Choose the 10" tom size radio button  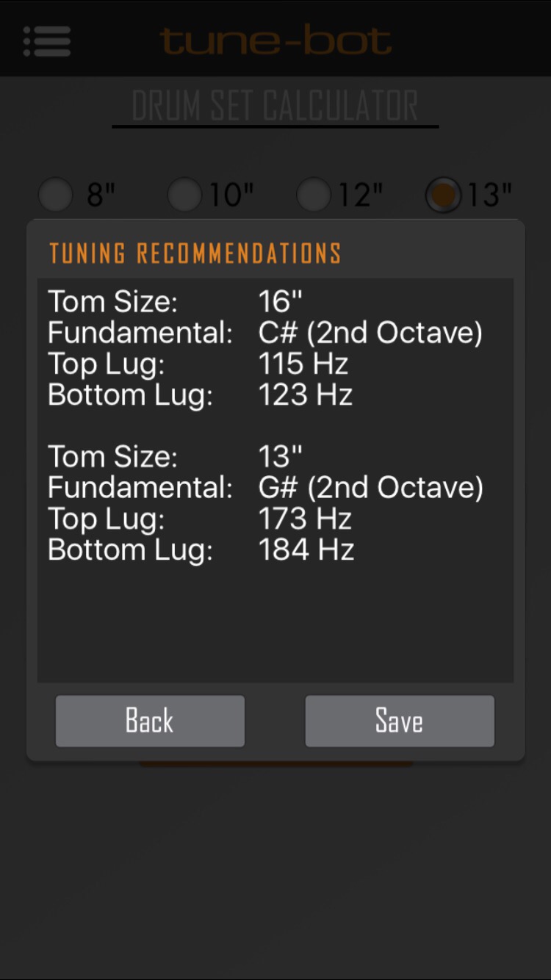coord(184,195)
